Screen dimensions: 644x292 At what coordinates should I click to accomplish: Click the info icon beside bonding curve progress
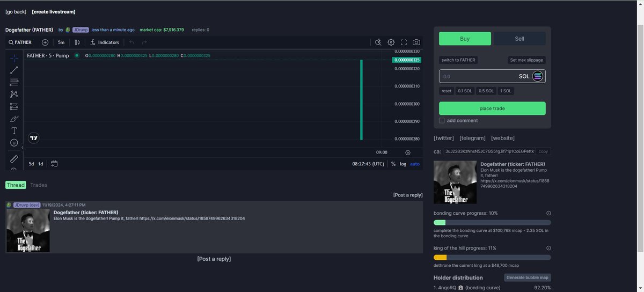548,213
